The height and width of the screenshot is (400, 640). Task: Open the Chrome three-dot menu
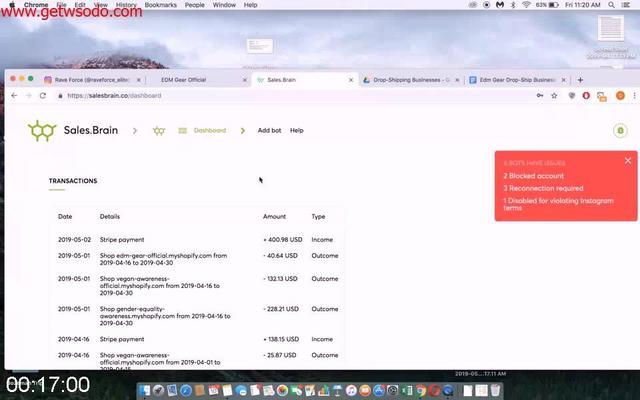[x=634, y=96]
